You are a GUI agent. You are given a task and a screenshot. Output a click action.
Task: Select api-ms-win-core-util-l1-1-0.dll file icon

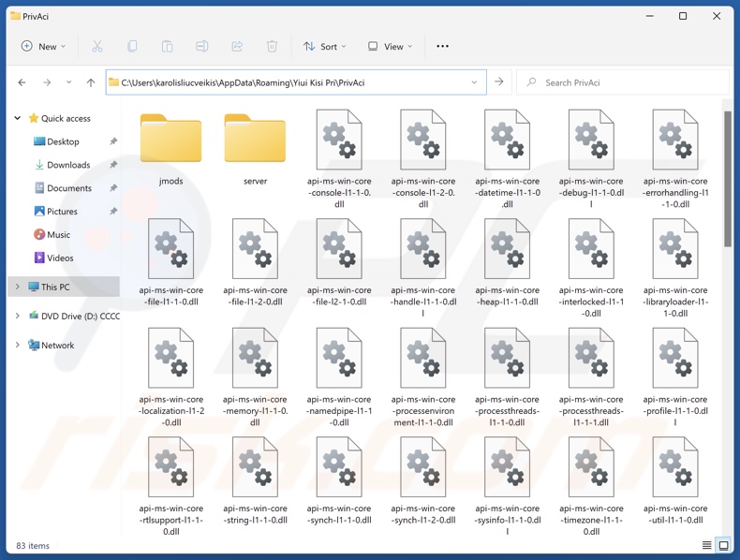coord(675,466)
